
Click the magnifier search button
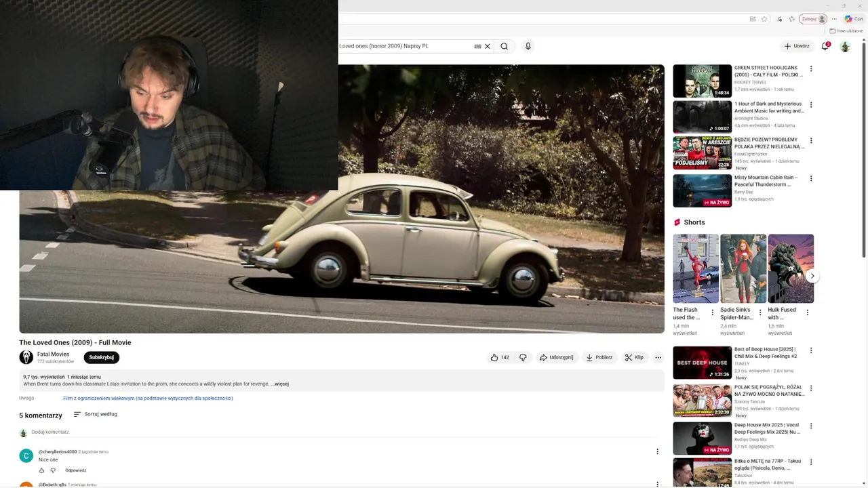(x=504, y=46)
